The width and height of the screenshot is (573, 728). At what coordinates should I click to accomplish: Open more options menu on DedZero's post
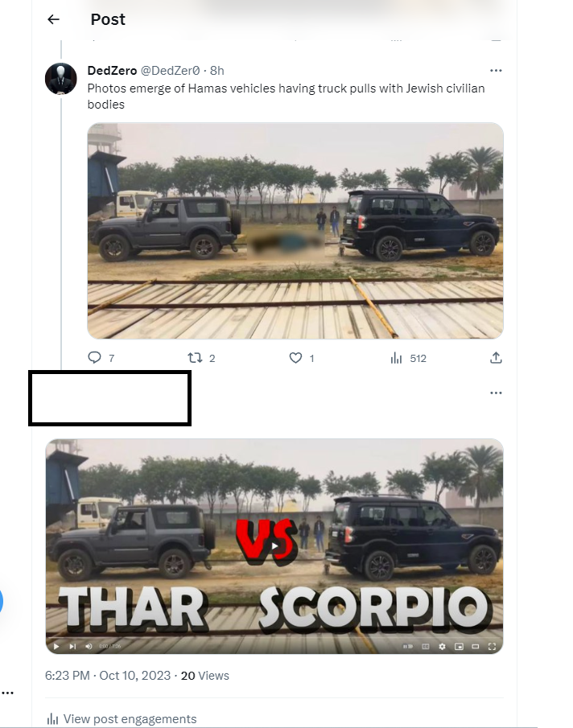click(x=496, y=71)
